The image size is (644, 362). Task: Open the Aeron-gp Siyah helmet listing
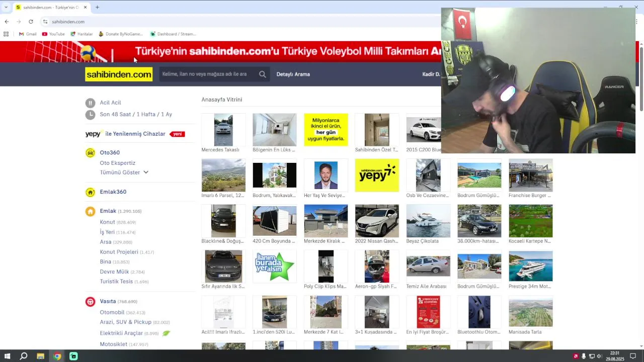click(377, 266)
